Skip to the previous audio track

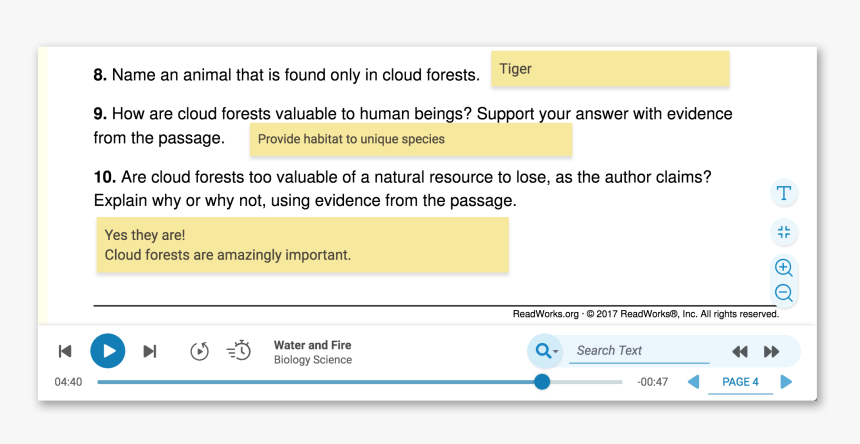65,351
